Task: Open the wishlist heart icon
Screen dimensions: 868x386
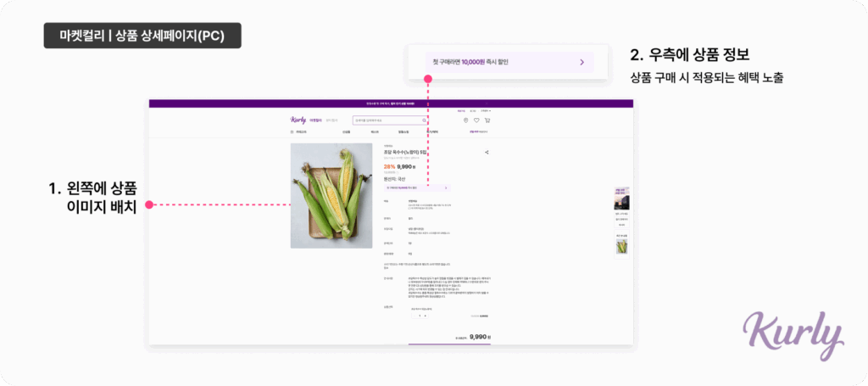Action: [476, 120]
